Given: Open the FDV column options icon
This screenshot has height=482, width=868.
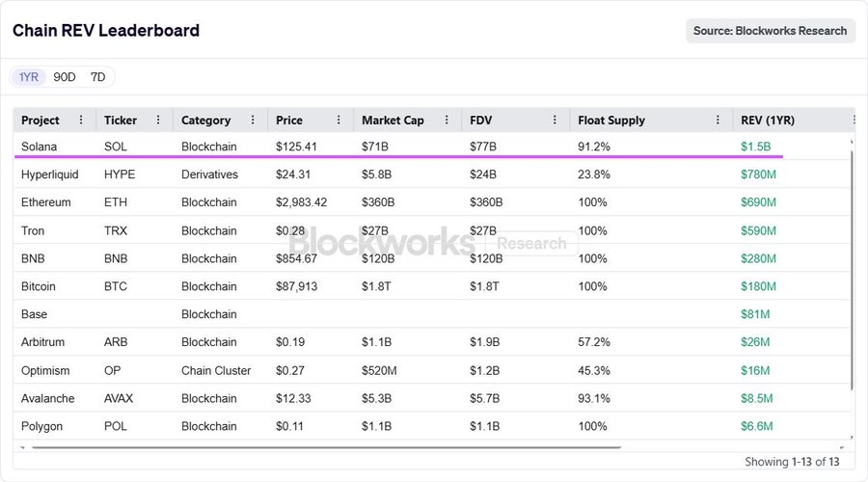Looking at the screenshot, I should click(555, 120).
